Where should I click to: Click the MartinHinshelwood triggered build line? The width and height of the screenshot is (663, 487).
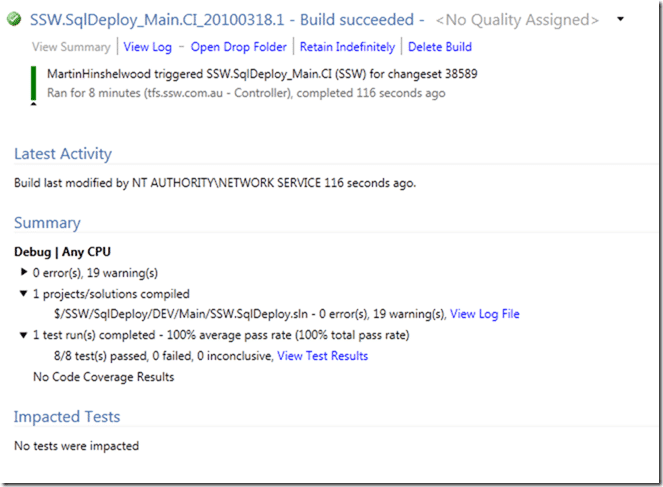click(262, 74)
